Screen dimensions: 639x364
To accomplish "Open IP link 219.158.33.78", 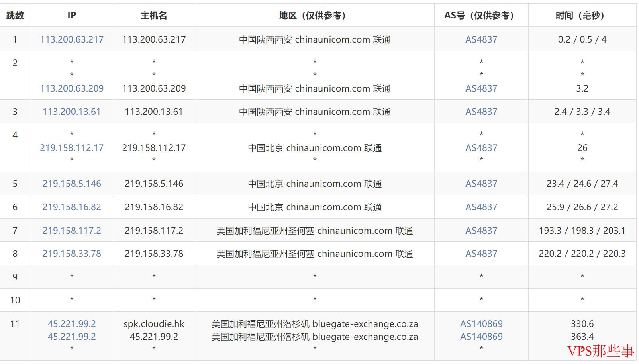I will [x=72, y=254].
